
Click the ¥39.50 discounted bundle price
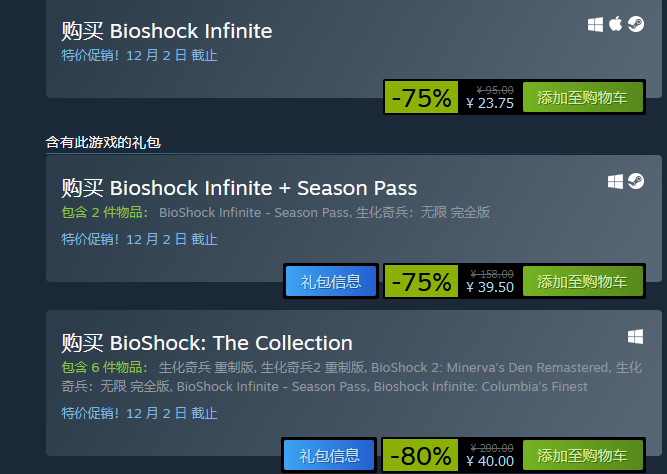(x=490, y=287)
